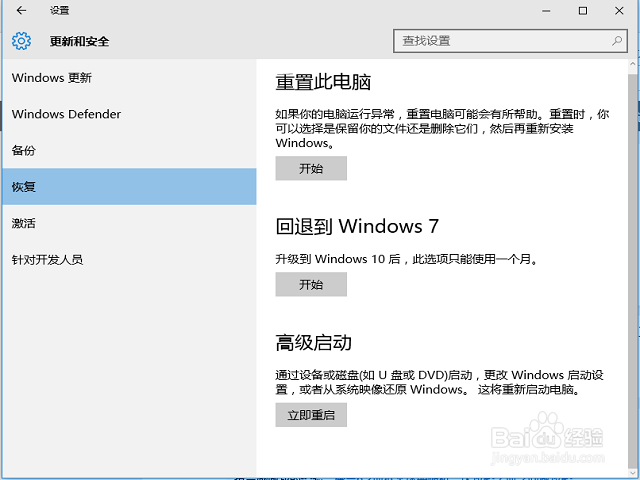
Task: Select the 恢复 sidebar item
Action: [x=130, y=187]
